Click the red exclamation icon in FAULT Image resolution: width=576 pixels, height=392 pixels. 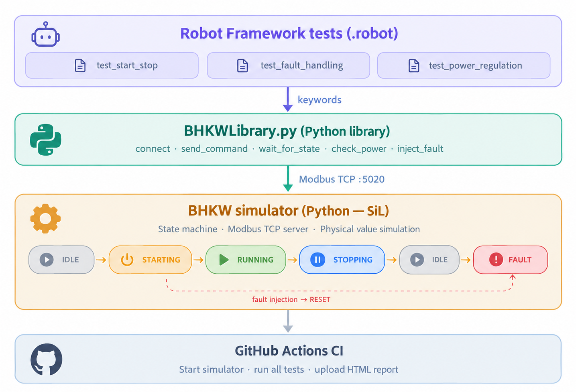[x=496, y=260]
